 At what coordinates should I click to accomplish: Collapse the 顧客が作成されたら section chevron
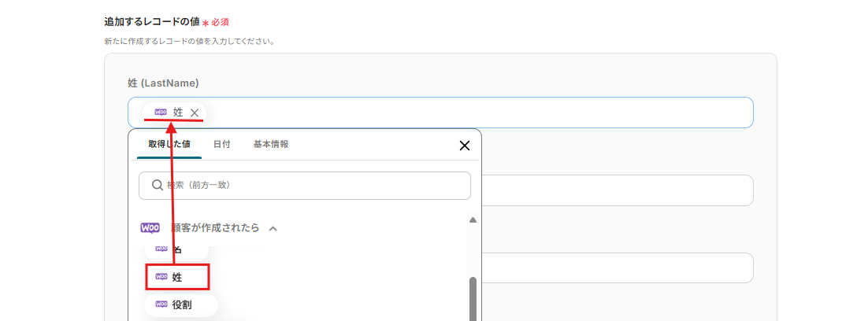(273, 229)
